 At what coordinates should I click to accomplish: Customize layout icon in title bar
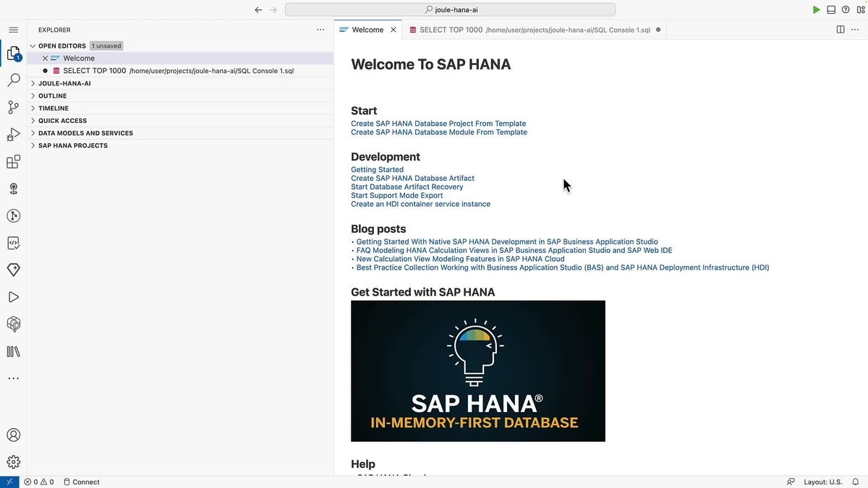(x=860, y=10)
